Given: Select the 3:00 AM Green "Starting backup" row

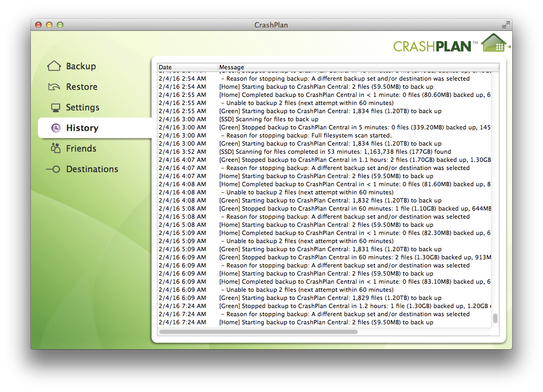Looking at the screenshot, I should (x=324, y=143).
